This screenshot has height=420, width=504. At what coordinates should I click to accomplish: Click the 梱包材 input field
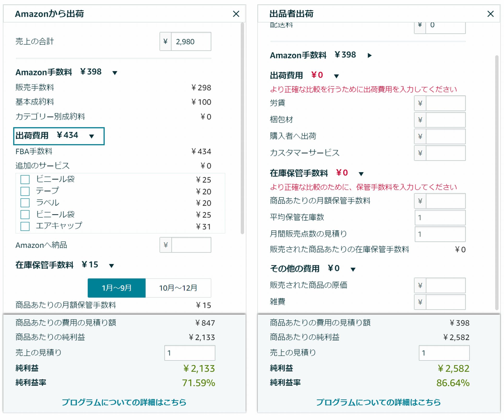pos(446,120)
